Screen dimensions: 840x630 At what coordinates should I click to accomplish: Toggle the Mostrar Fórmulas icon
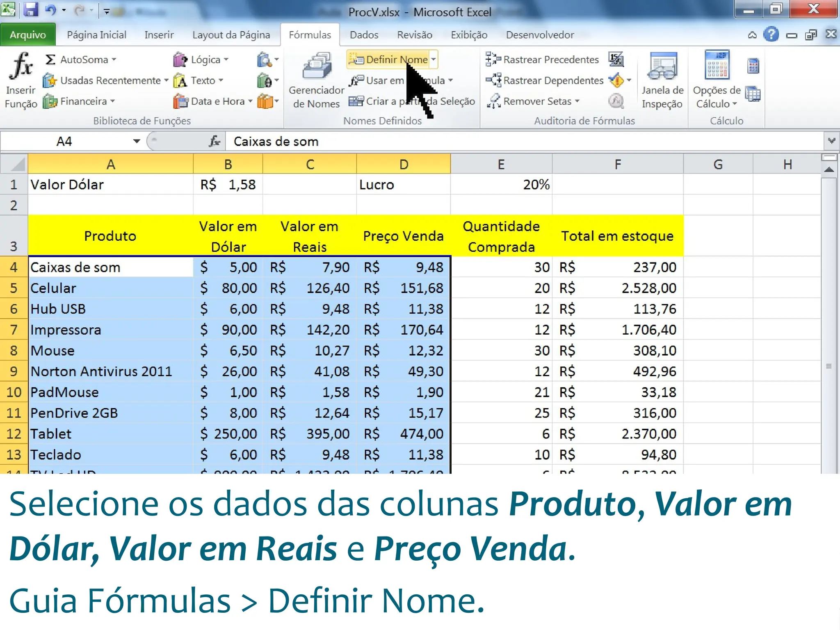tap(616, 59)
